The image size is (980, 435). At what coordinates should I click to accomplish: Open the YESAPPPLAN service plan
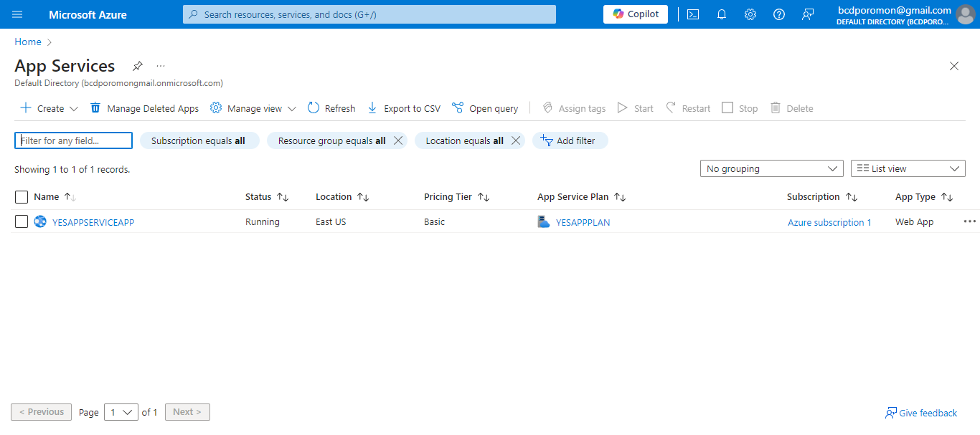click(x=583, y=222)
